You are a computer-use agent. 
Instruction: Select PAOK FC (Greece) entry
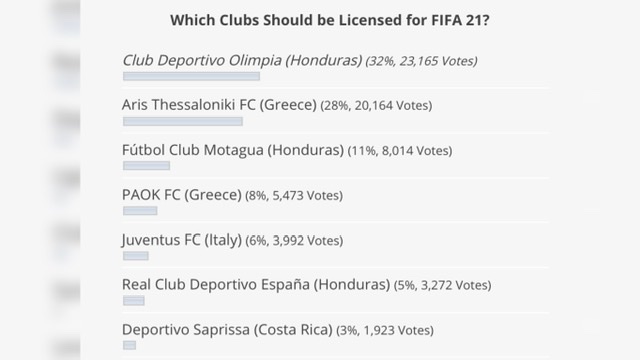click(x=182, y=195)
